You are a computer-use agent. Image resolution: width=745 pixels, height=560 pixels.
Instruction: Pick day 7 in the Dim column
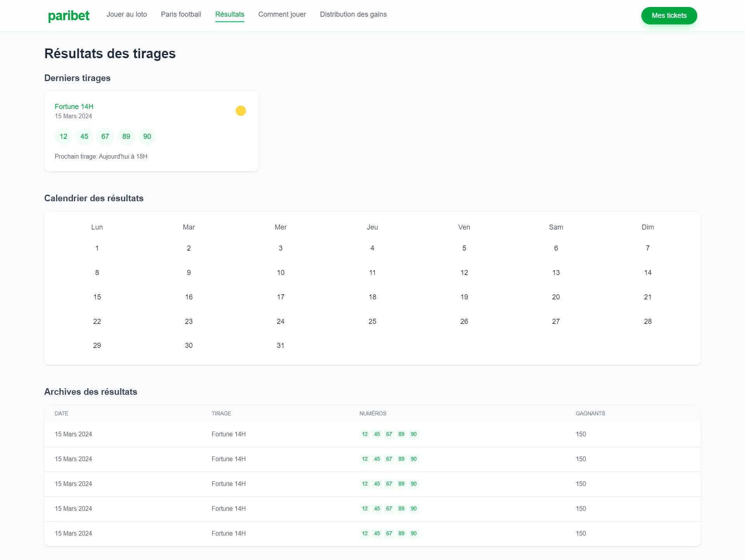coord(648,248)
